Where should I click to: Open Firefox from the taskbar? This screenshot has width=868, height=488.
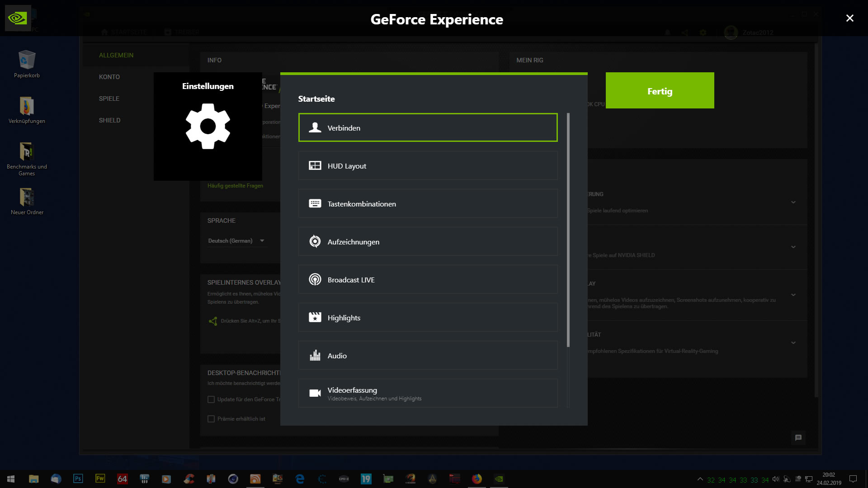[476, 479]
